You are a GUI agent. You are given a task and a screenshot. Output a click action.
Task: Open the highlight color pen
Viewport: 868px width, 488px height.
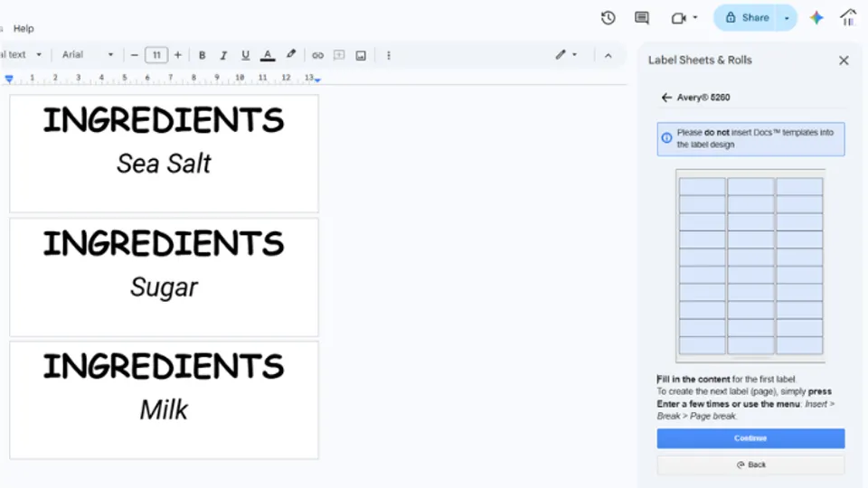[x=290, y=55]
